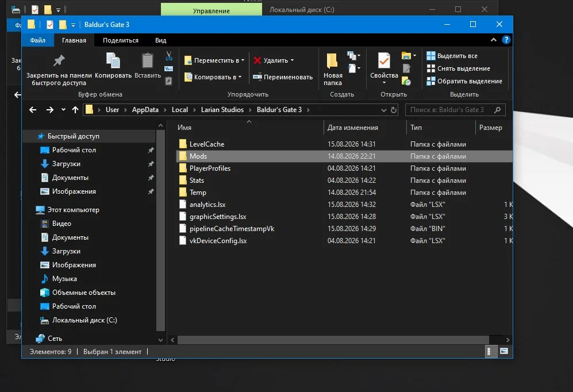The image size is (573, 392).
Task: Click Local in the address breadcrumb
Action: tap(180, 110)
